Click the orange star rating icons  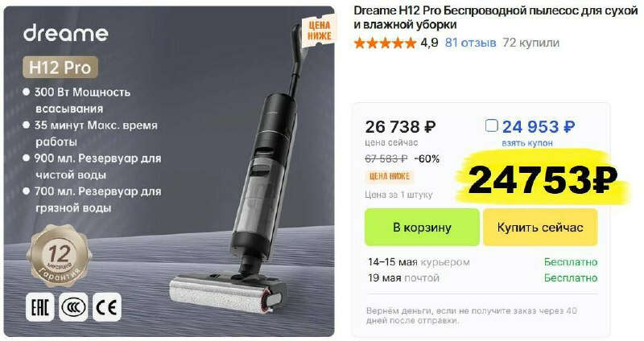385,43
